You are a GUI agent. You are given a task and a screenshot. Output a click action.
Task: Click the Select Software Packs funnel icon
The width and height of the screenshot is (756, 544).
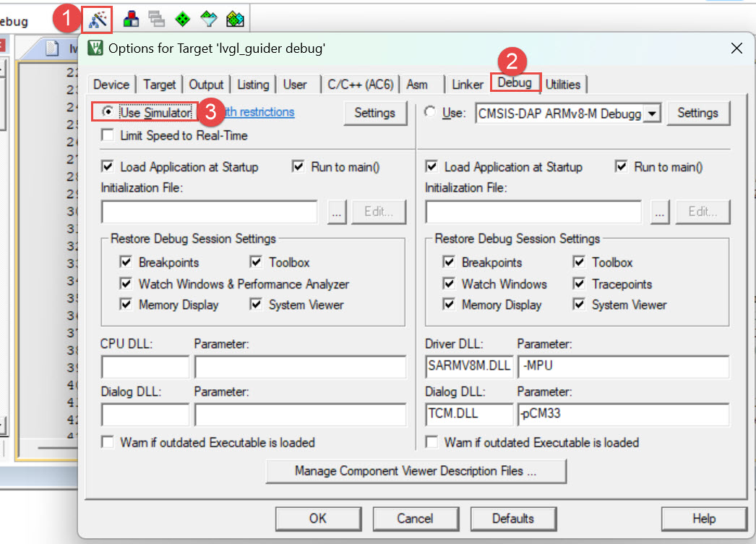coord(208,20)
